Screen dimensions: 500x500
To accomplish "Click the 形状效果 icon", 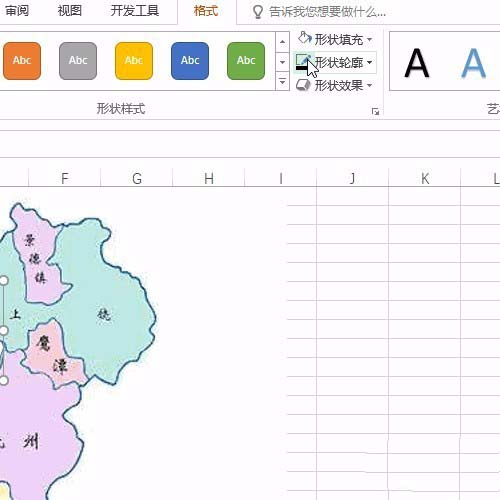I will point(303,85).
